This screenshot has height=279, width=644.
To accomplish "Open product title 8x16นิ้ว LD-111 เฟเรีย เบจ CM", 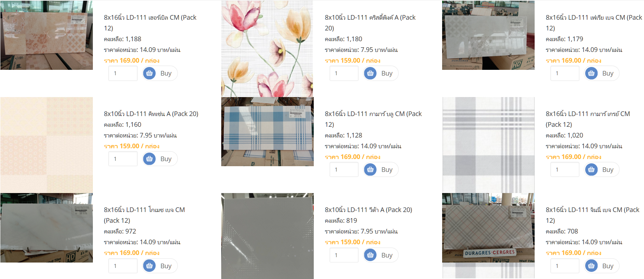I will (594, 23).
